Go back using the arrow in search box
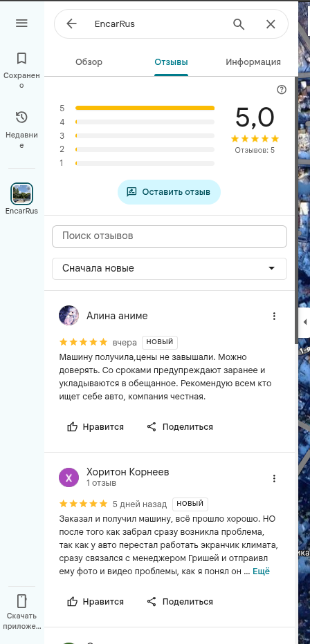The image size is (310, 644). (71, 23)
